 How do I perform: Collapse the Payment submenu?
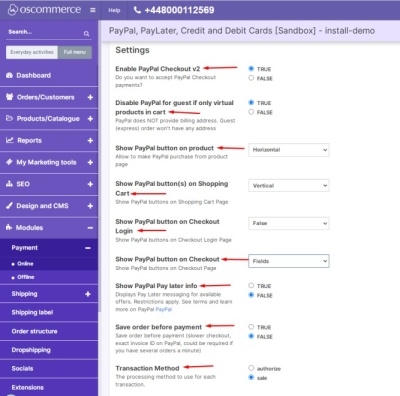pyautogui.click(x=88, y=248)
